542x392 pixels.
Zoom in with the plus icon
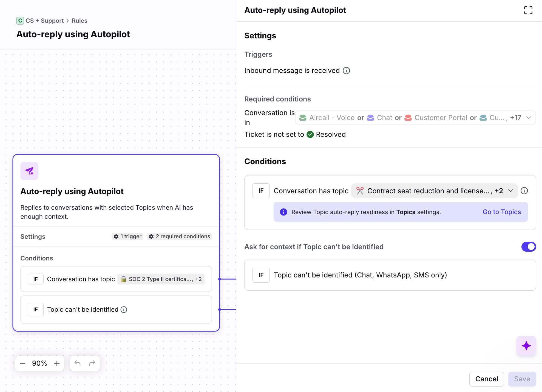tap(57, 363)
